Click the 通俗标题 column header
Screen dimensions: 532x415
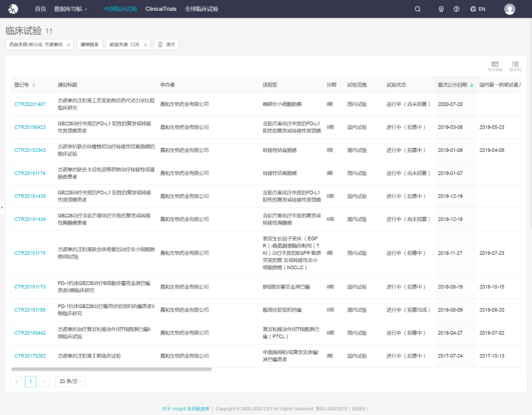tap(67, 85)
